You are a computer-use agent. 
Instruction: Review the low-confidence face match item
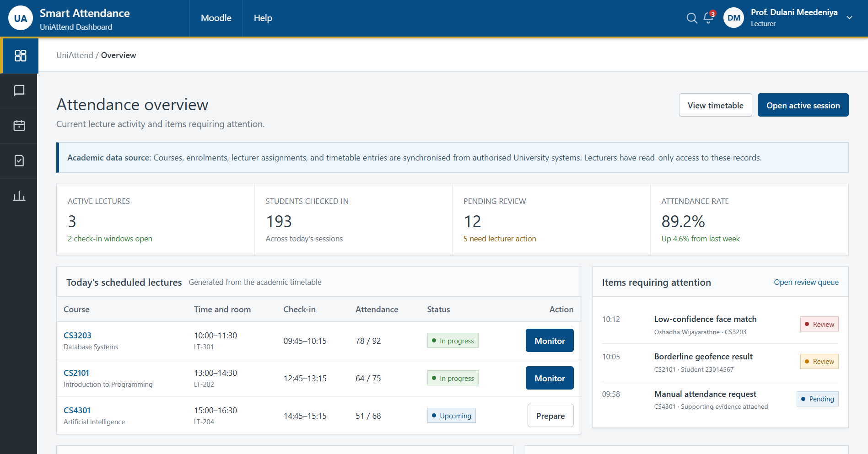point(819,324)
